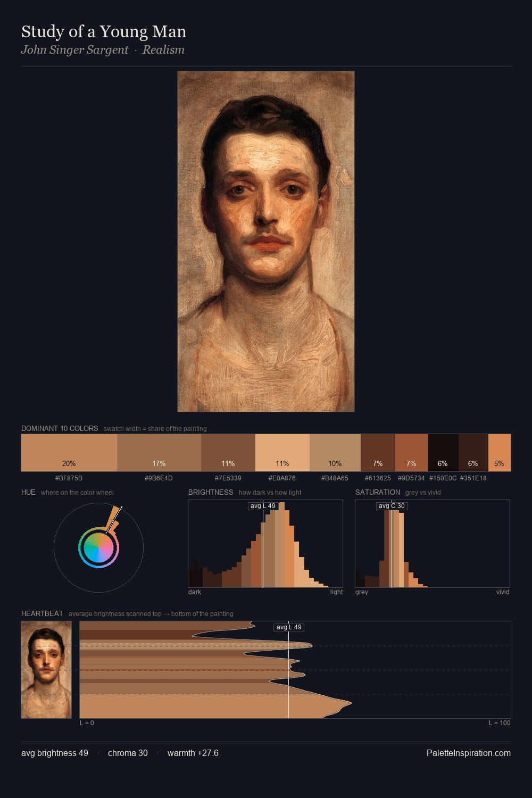
Task: Click the SATURATION section heading
Action: pyautogui.click(x=378, y=492)
